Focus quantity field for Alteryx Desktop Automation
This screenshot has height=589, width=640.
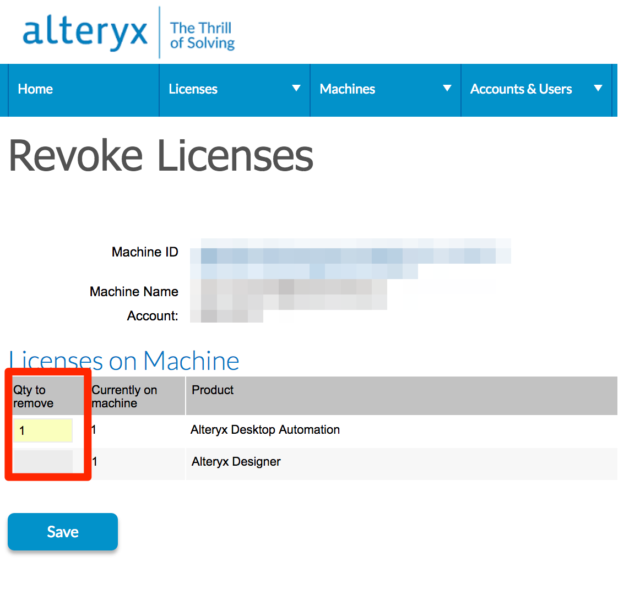point(43,431)
